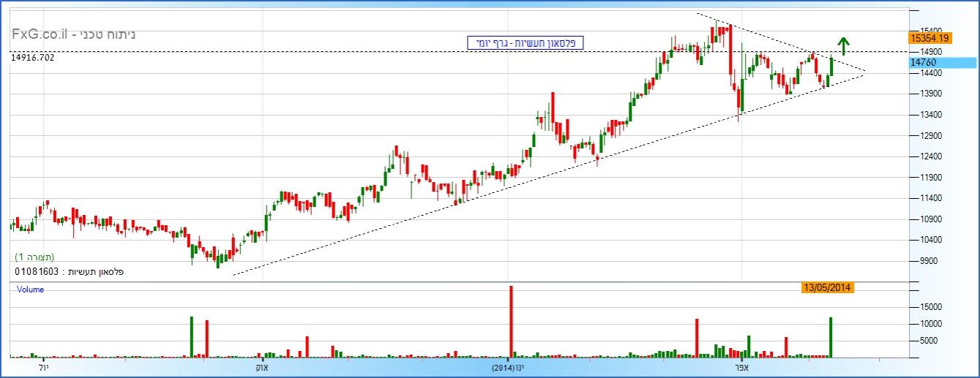Click the triangle apex where trendlines converge
This screenshot has width=980, height=378.
pos(866,72)
